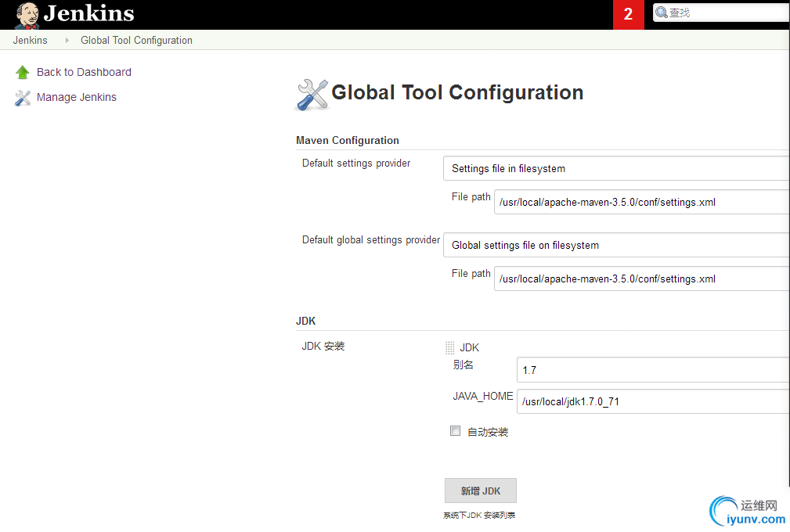This screenshot has width=790, height=532.
Task: Click the Jenkins breadcrumb item
Action: (31, 40)
